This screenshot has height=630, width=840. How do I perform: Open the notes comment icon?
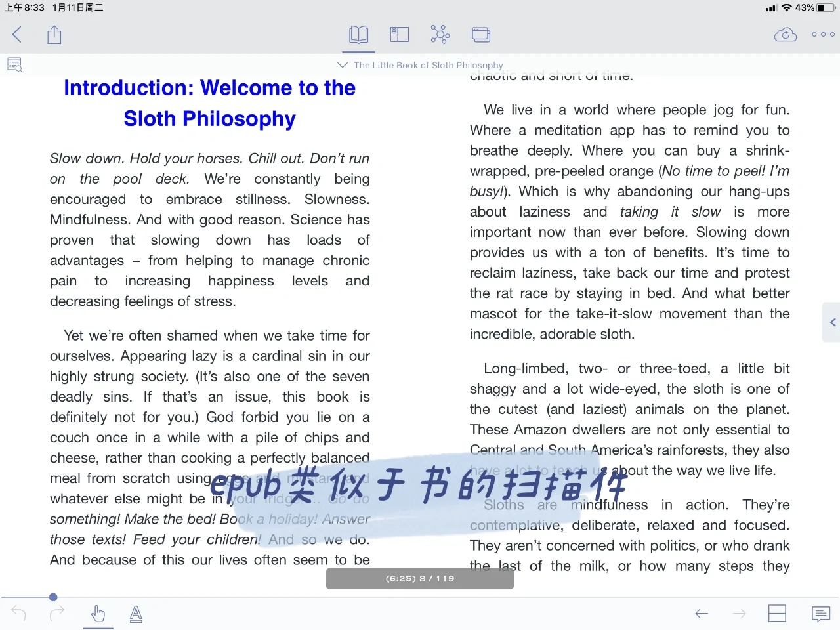point(820,614)
